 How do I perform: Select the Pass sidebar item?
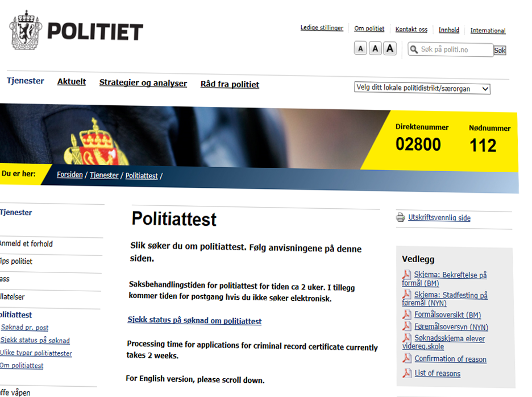[x=5, y=279]
